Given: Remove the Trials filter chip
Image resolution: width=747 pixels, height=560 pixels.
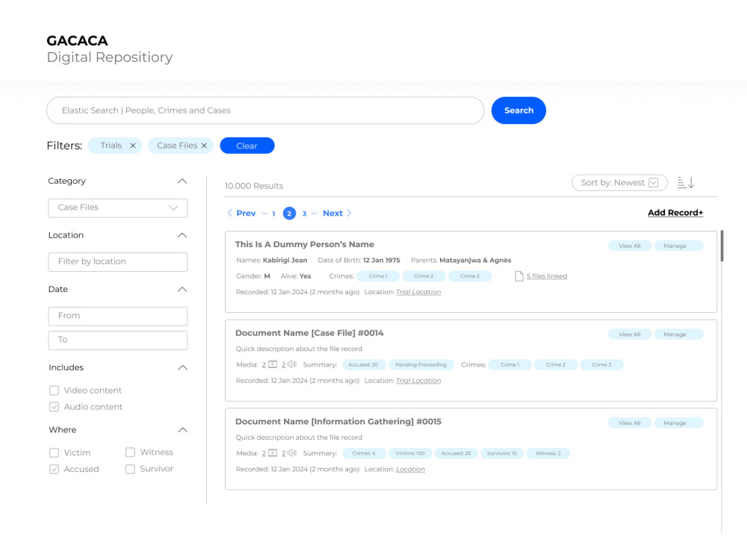Looking at the screenshot, I should point(133,146).
